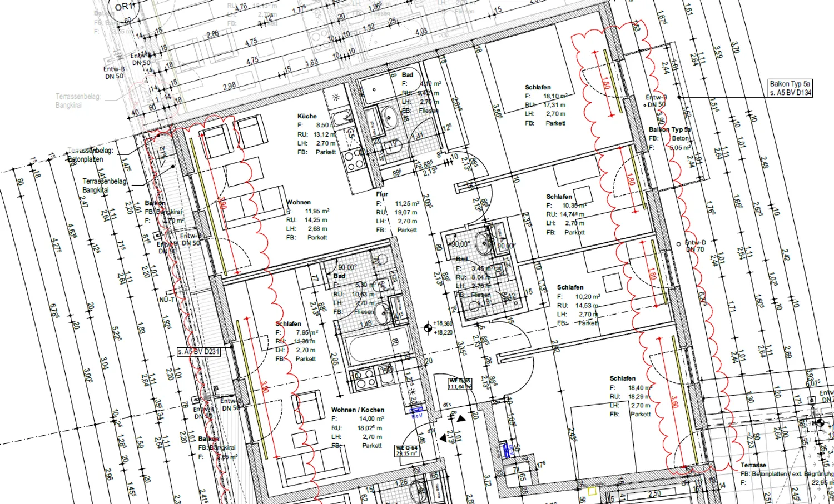Viewport: 834px width, 504px height.
Task: Select the Balkon area value '5,05 m²'
Action: coord(680,147)
